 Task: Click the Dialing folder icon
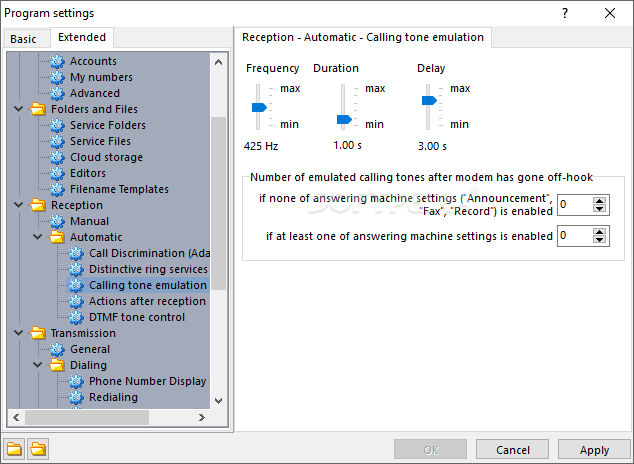pyautogui.click(x=57, y=365)
